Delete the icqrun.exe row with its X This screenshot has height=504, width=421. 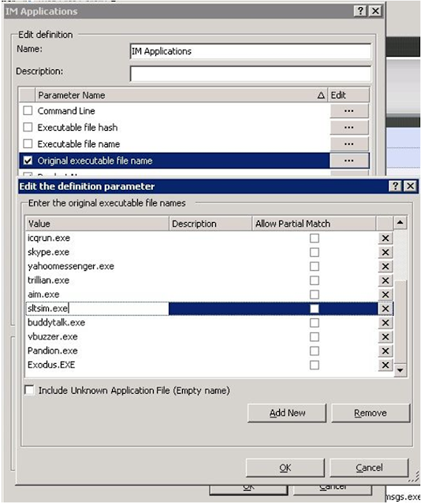(386, 238)
